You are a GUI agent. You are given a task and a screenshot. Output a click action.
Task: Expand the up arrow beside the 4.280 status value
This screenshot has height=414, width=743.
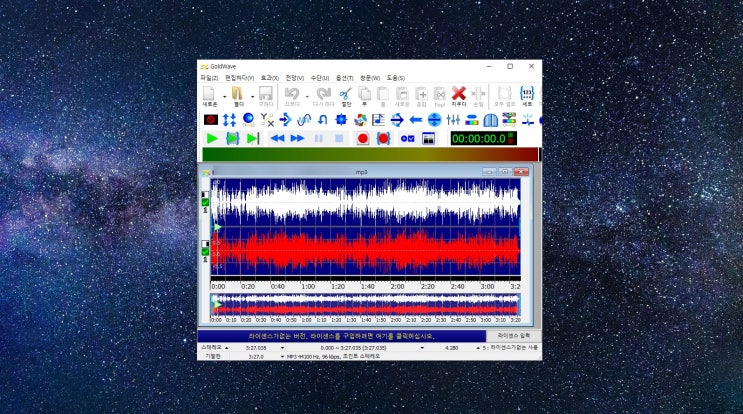coord(478,348)
